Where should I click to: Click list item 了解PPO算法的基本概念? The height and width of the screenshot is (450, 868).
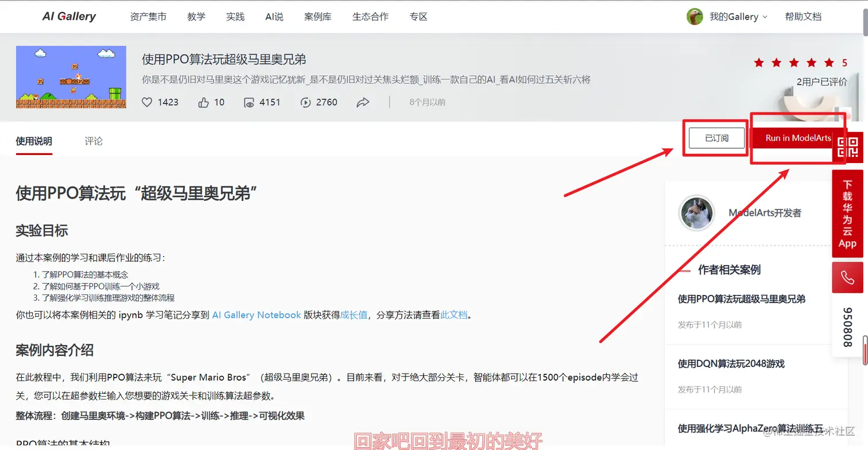[85, 275]
